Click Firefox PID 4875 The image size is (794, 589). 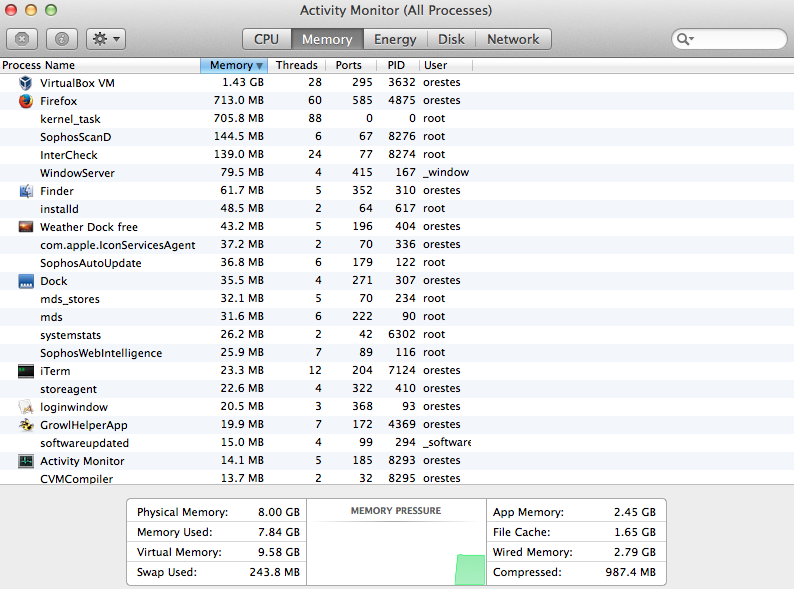[402, 100]
